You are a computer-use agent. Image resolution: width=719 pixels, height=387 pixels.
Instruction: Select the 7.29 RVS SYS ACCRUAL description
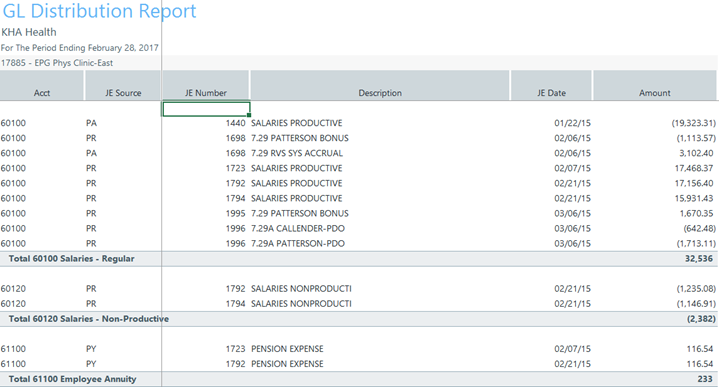pyautogui.click(x=297, y=153)
